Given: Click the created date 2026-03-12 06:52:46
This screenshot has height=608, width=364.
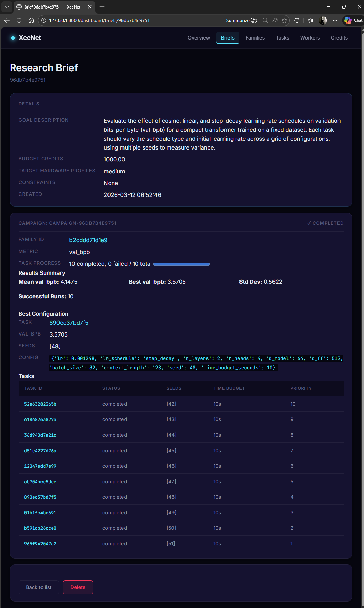Looking at the screenshot, I should click(x=132, y=195).
